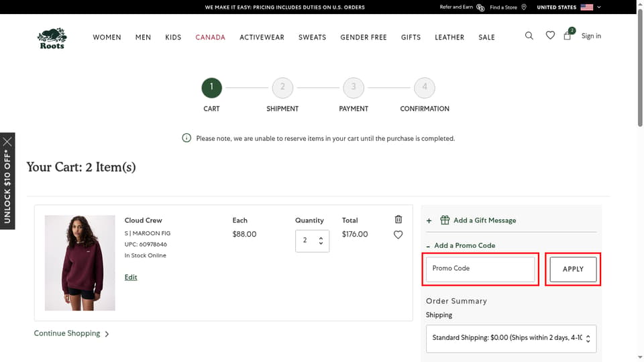Screen dimensions: 644x362
Task: Click the Apply promo code button
Action: [573, 269]
